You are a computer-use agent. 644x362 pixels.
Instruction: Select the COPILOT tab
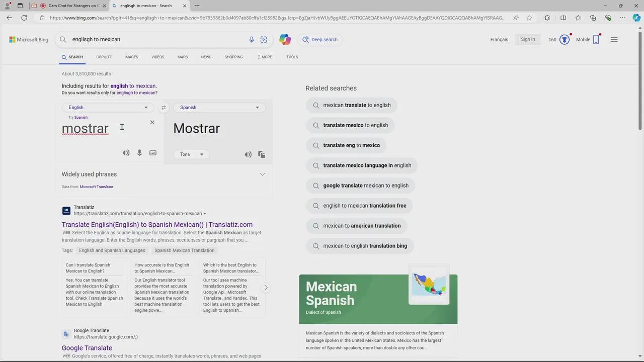[x=104, y=57]
